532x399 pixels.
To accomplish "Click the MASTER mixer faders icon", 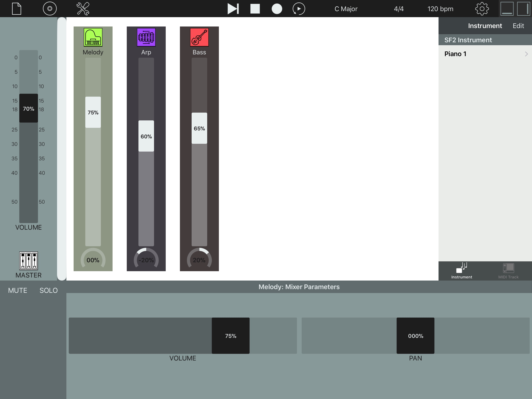I will point(28,261).
